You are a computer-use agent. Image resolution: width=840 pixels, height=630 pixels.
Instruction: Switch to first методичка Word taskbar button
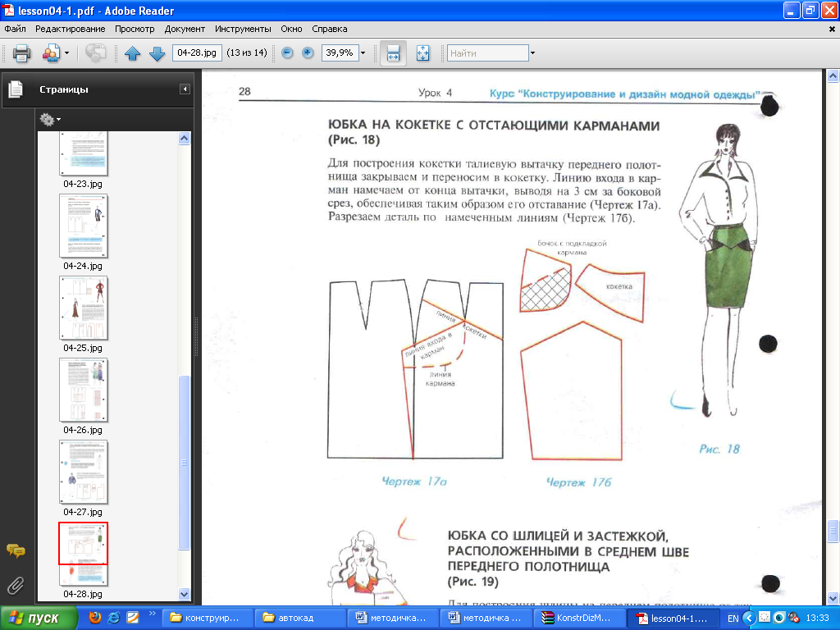[x=391, y=619]
